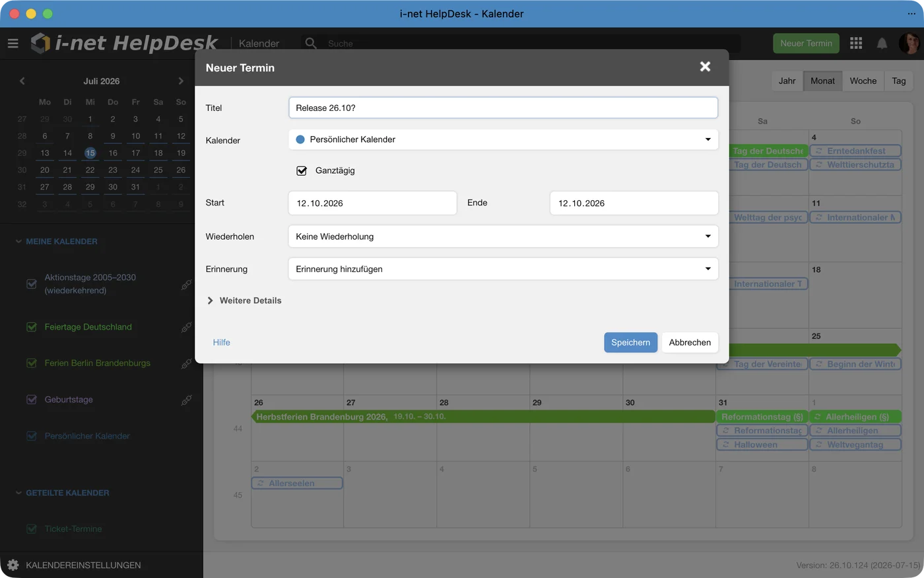This screenshot has width=924, height=578.
Task: Open the Erntedankfest event
Action: 855,151
